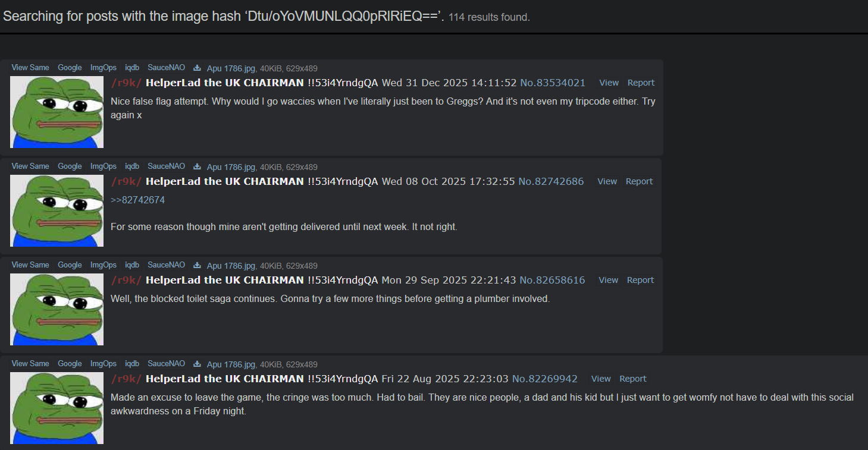Click post number No.82658616
Image resolution: width=868 pixels, height=450 pixels.
pos(552,280)
